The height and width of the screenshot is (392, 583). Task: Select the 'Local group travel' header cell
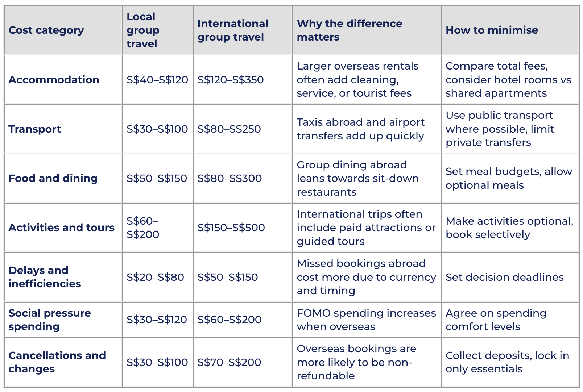[x=158, y=30]
